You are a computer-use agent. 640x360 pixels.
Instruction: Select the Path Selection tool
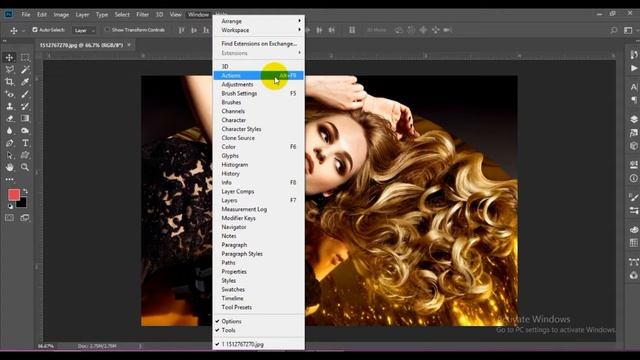9,156
